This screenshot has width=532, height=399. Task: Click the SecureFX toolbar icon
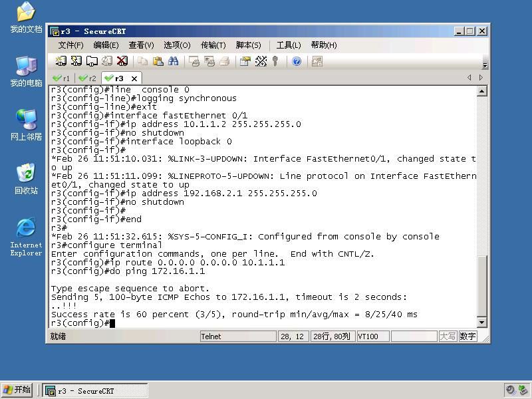(317, 61)
